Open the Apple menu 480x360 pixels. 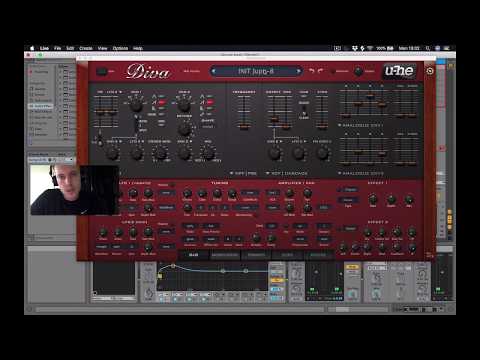(x=32, y=48)
